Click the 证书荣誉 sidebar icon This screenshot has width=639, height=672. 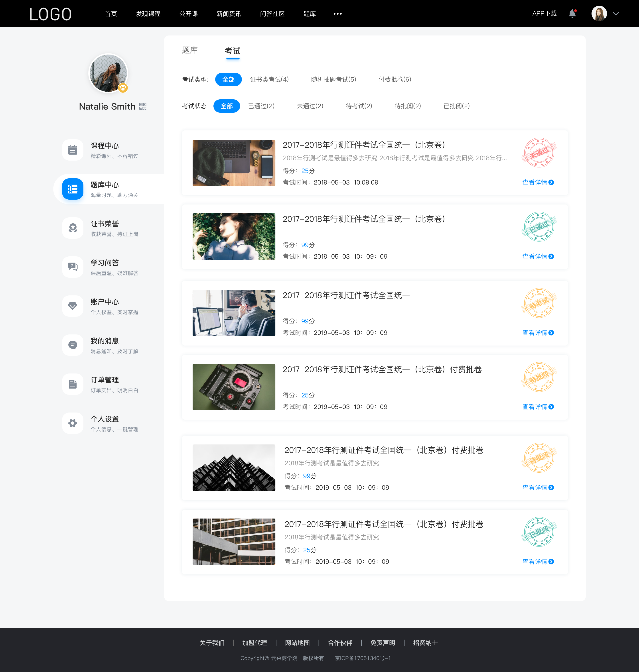[x=72, y=228]
